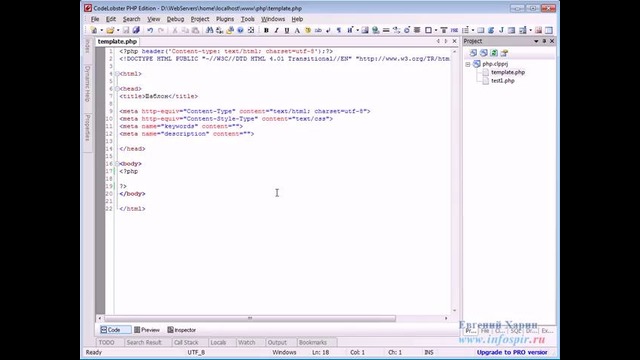Click the blue S style icon
Image resolution: width=640 pixels, height=360 pixels.
[x=491, y=30]
